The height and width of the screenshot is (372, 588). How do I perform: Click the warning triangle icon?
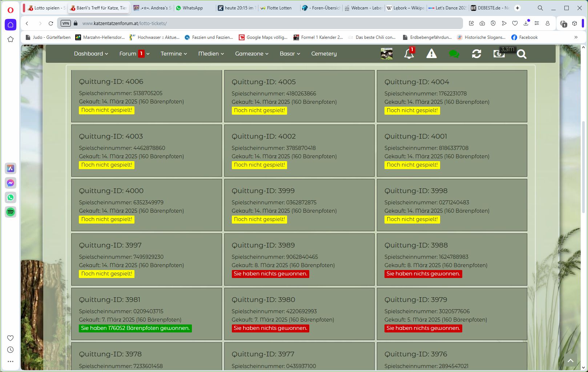(431, 54)
